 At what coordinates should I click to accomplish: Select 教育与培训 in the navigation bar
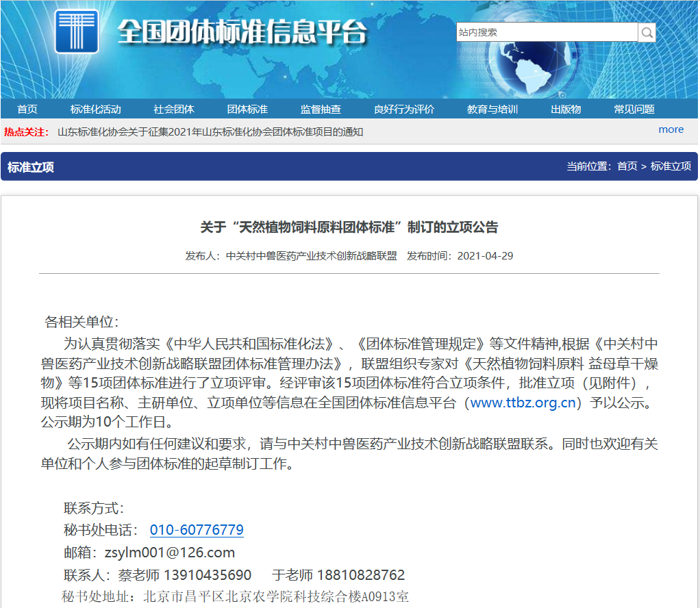click(492, 110)
